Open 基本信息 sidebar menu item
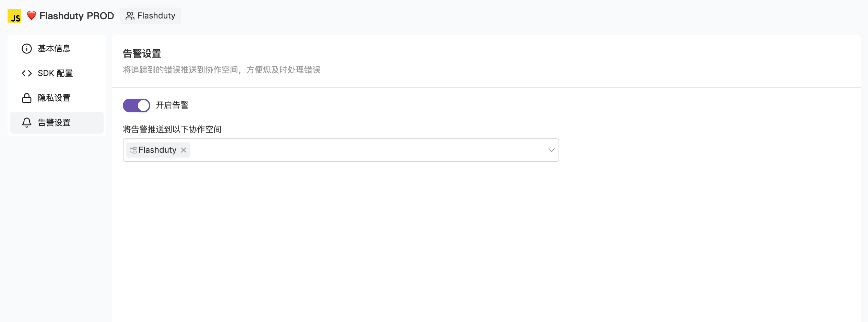 [x=57, y=49]
